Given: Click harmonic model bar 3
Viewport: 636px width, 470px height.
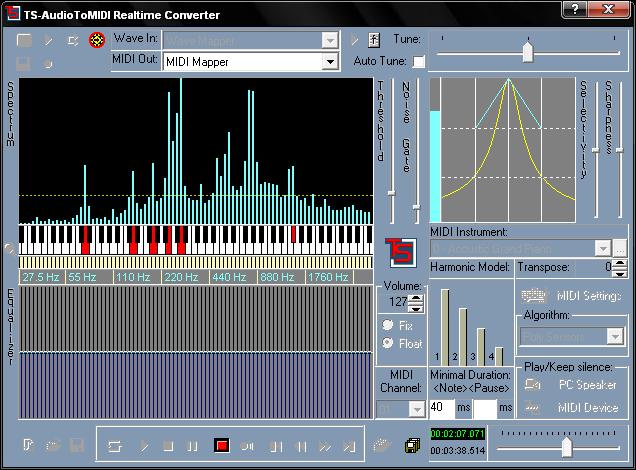Looking at the screenshot, I should point(481,346).
